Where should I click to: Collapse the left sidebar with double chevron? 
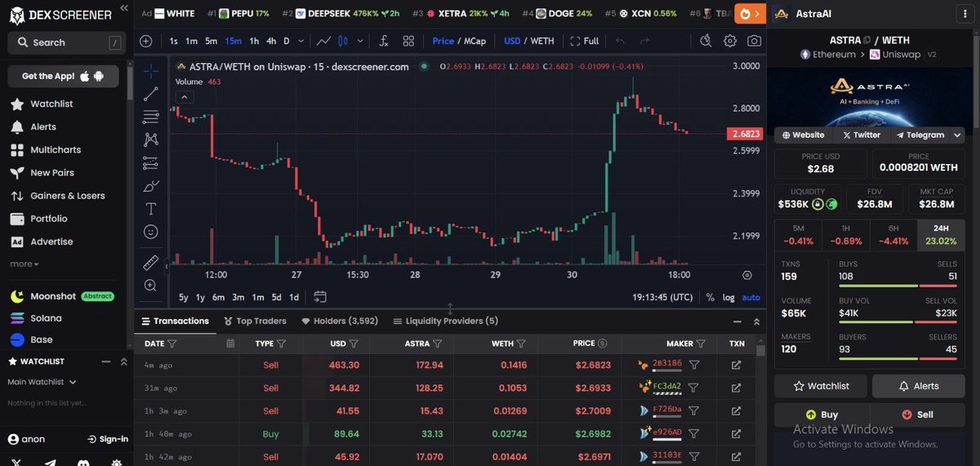pos(123,7)
